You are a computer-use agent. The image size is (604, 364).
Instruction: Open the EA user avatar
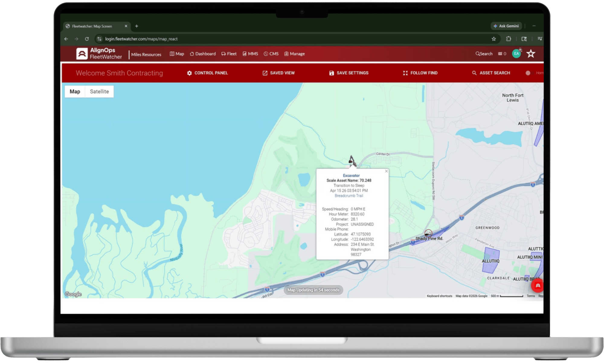516,54
